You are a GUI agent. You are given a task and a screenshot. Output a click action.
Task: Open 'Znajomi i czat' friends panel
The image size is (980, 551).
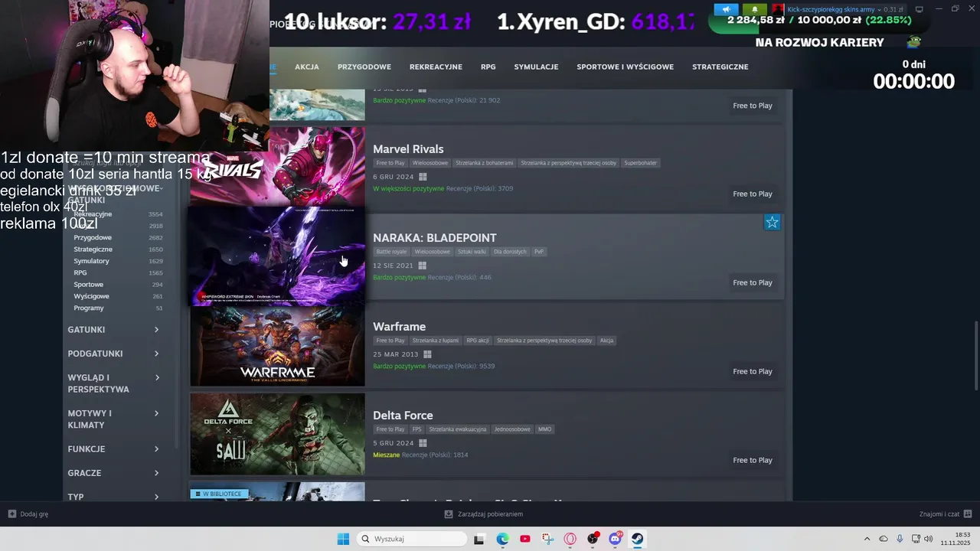(946, 514)
